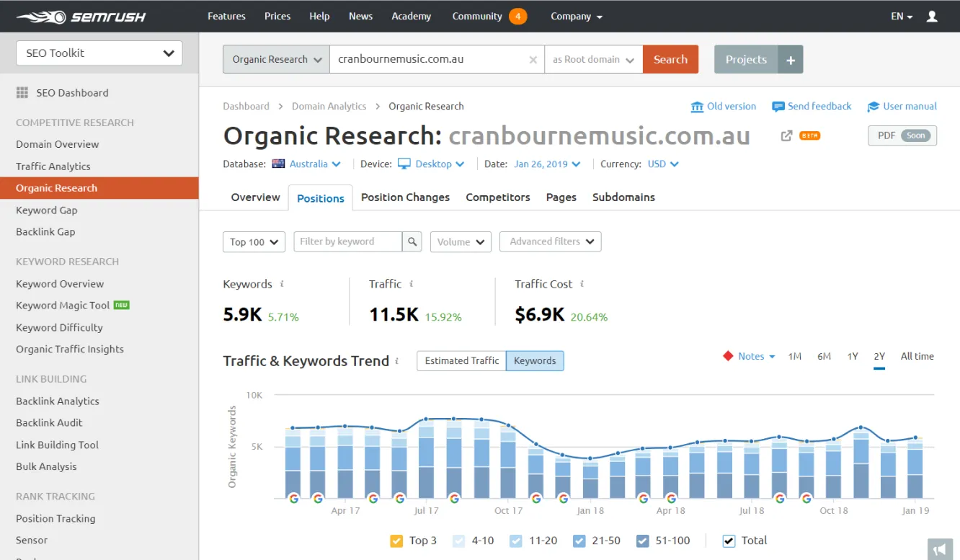This screenshot has height=560, width=960.
Task: Click the Projects button
Action: coord(746,60)
